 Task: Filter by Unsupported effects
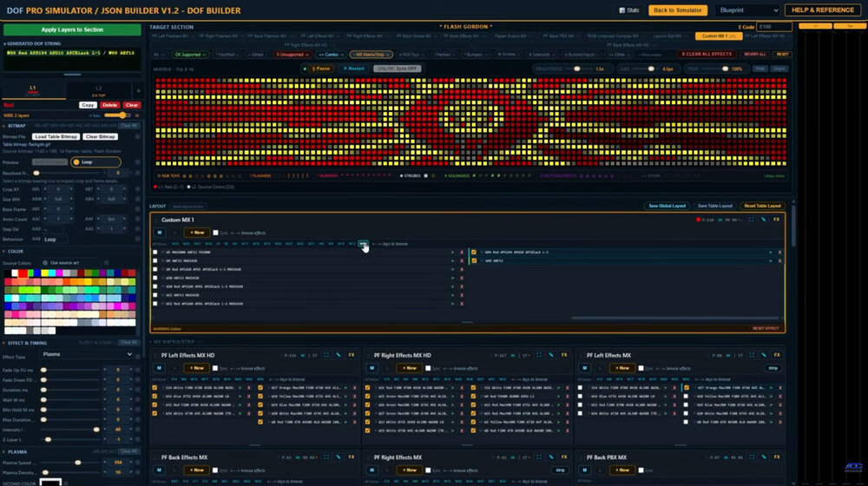[x=293, y=55]
